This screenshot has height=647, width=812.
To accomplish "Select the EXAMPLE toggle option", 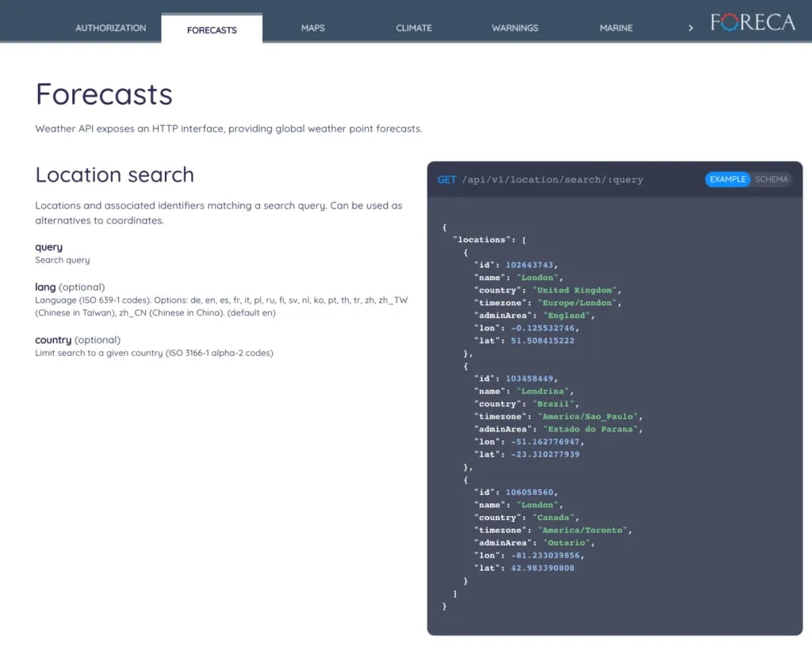I will point(728,179).
